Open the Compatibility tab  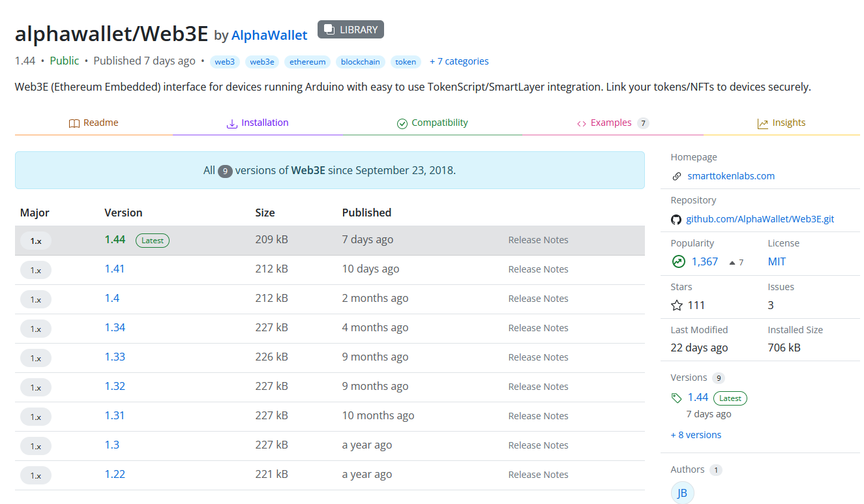point(433,123)
